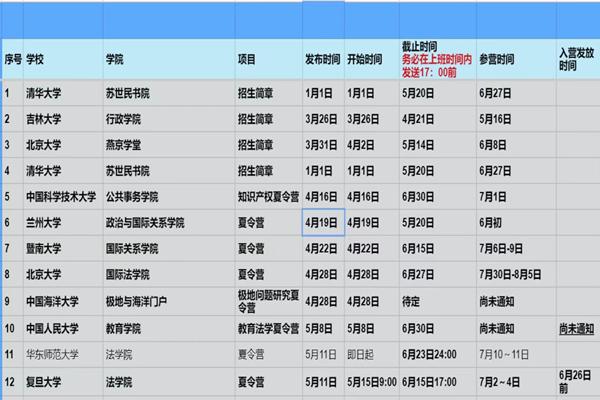
Task: Click the 极地问题研究夏令营 project cell
Action: click(x=267, y=300)
